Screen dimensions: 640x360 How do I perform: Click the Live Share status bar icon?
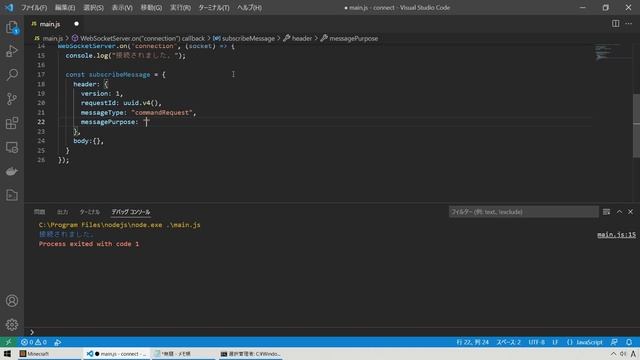(x=58, y=342)
